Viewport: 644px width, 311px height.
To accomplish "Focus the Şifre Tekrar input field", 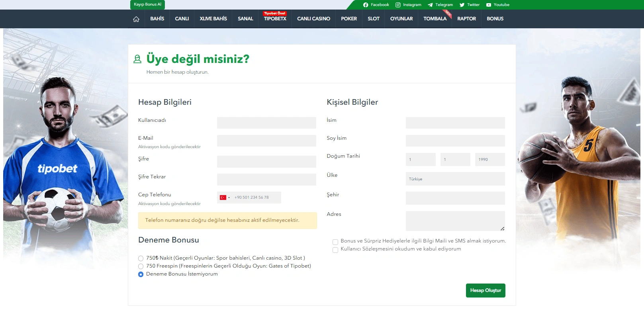I will tap(266, 180).
